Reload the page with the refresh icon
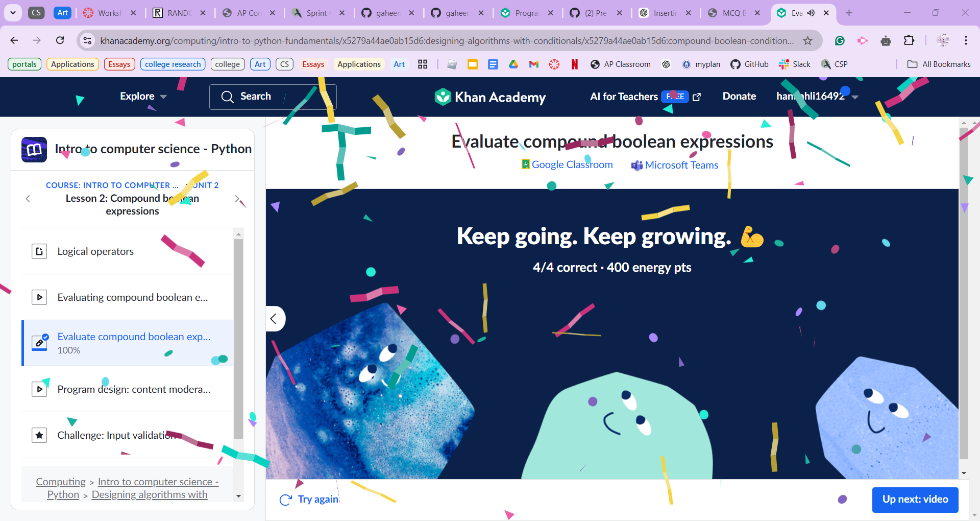Screen dimensions: 980x521 [60, 40]
